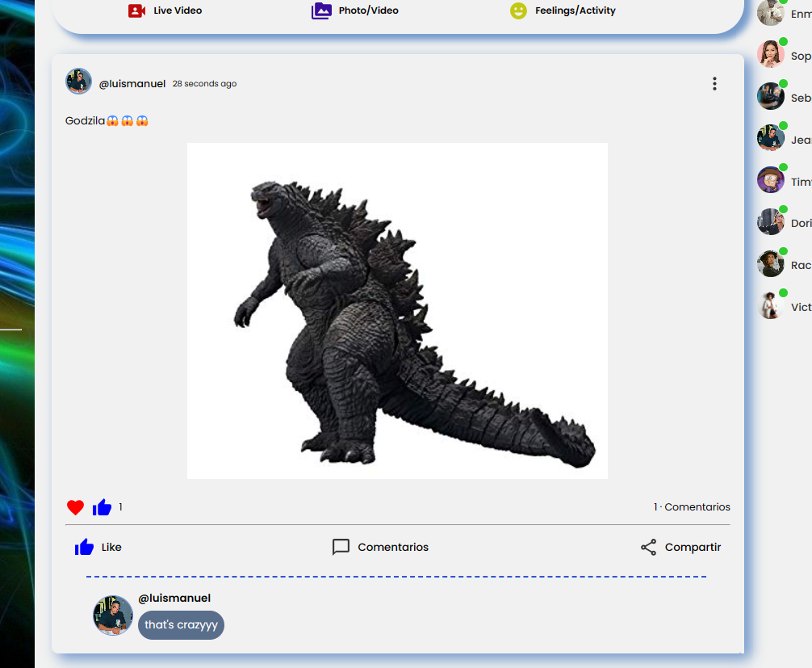Image resolution: width=812 pixels, height=668 pixels.
Task: Click the commenter avatar beside 'that's crazyyy'
Action: [113, 615]
